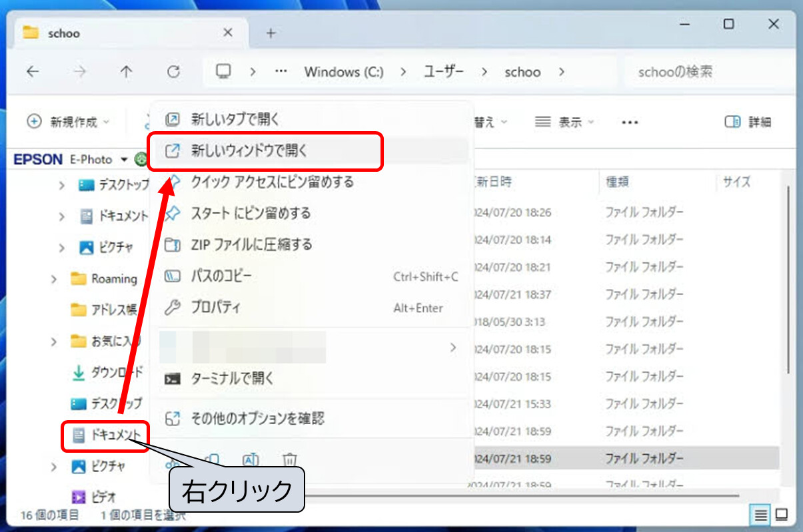
Task: Sort by the サイズ column header
Action: coord(737,181)
